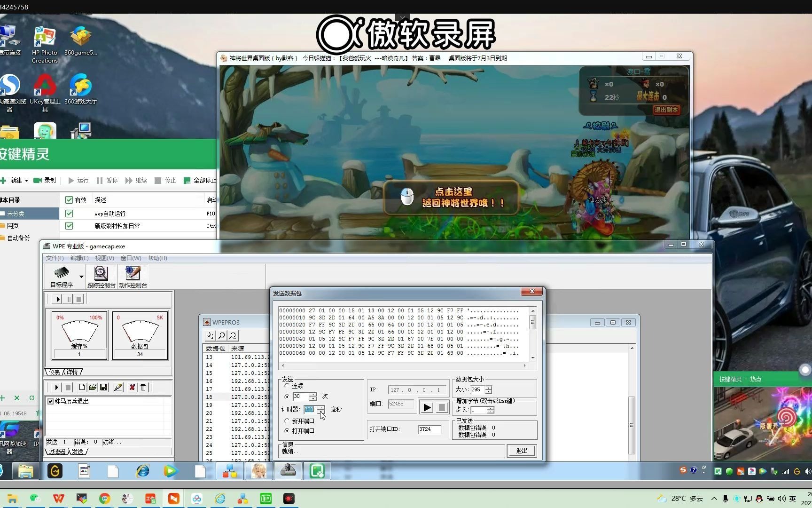812x508 pixels.
Task: Click the packet 大小 field showing 295
Action: (x=477, y=389)
